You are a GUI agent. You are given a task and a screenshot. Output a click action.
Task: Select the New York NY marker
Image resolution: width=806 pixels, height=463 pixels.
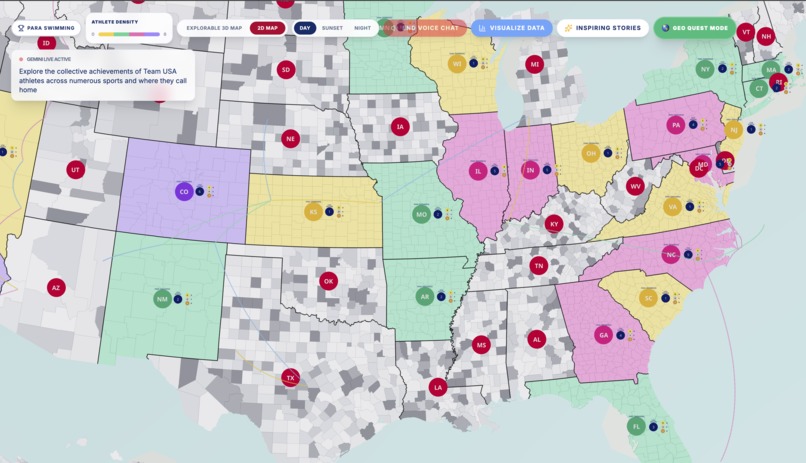coord(705,69)
